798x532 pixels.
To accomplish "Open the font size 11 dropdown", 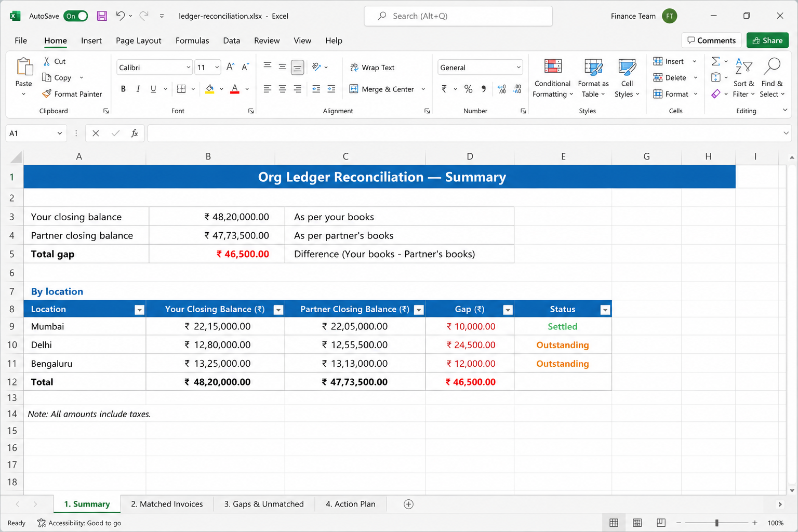I will point(217,68).
